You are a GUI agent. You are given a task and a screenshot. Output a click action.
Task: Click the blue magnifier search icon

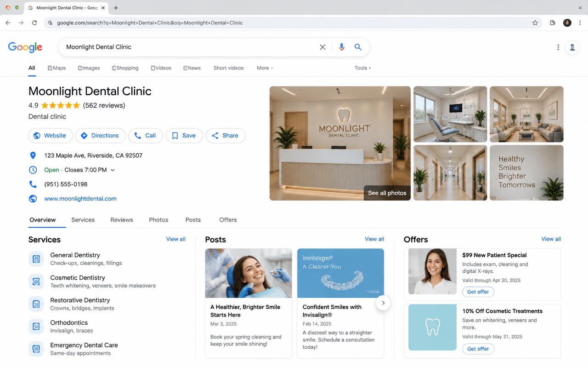click(358, 47)
